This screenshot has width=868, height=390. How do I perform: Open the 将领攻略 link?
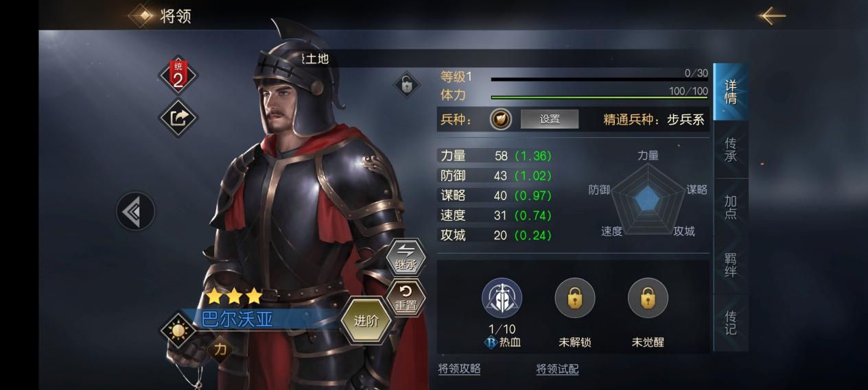pyautogui.click(x=460, y=369)
